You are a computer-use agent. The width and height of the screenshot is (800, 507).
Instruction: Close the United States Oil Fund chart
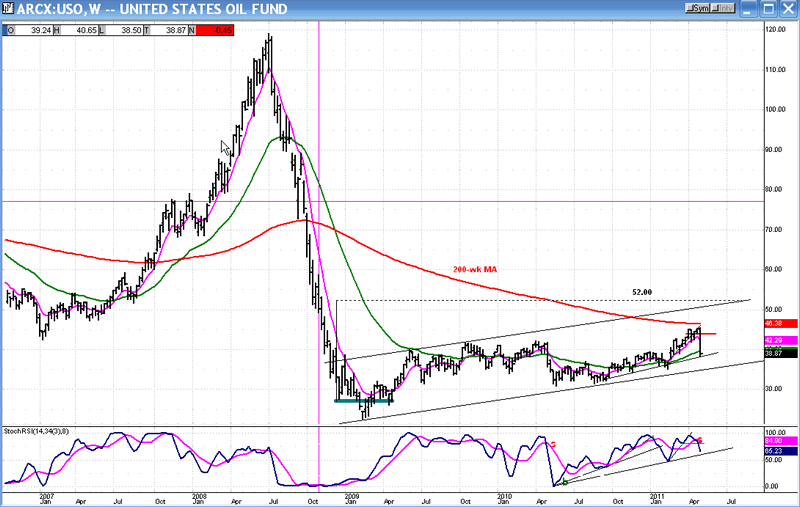[789, 8]
